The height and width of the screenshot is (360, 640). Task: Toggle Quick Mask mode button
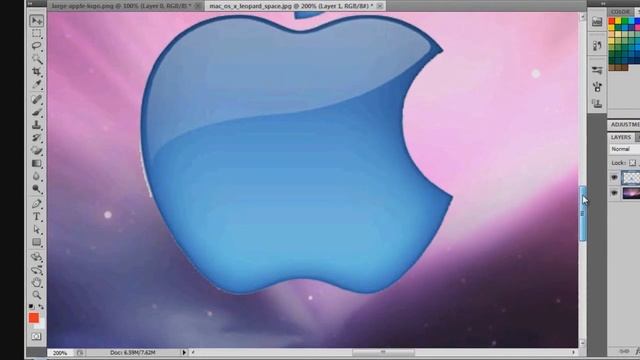click(x=36, y=336)
